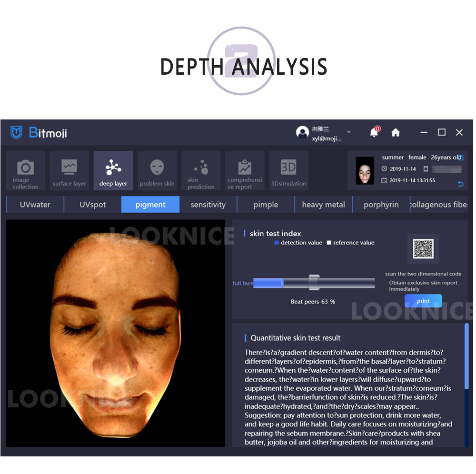Launch the 3D simulation tool

point(288,170)
